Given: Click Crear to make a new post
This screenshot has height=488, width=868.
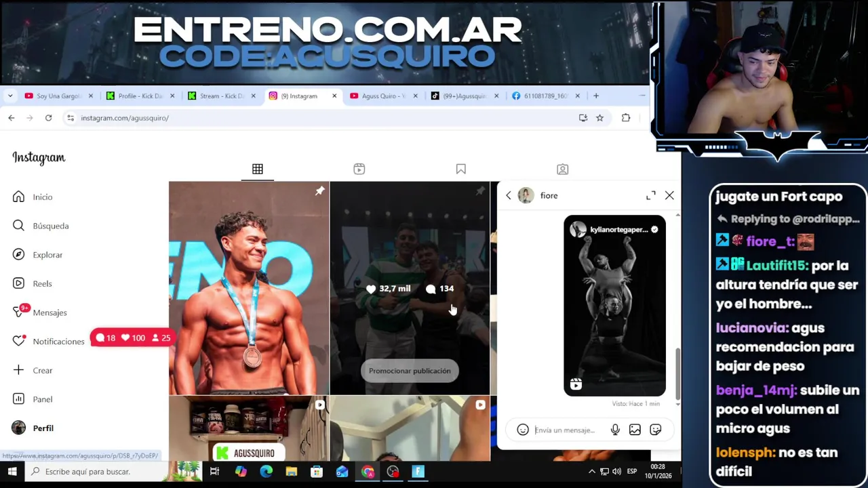Looking at the screenshot, I should (33, 371).
